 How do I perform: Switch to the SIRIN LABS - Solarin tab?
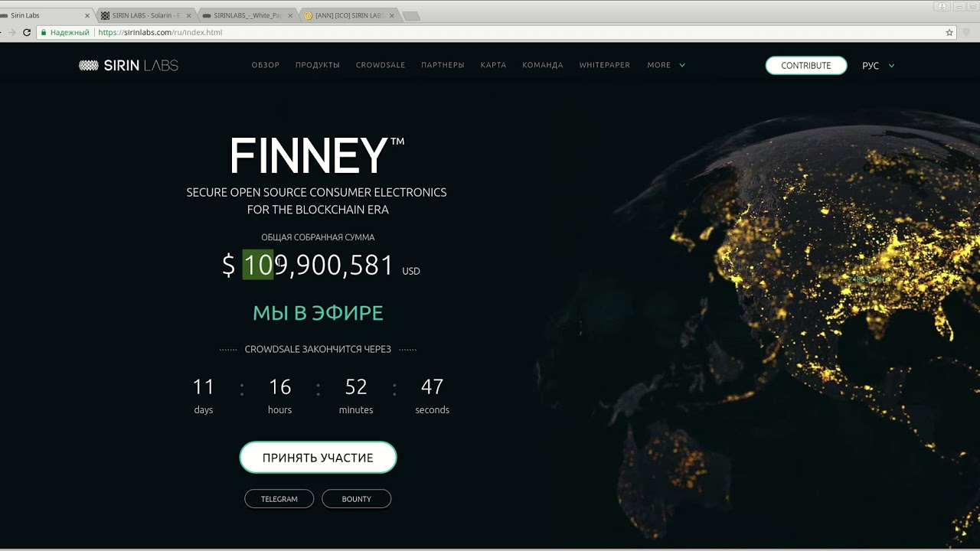click(145, 15)
